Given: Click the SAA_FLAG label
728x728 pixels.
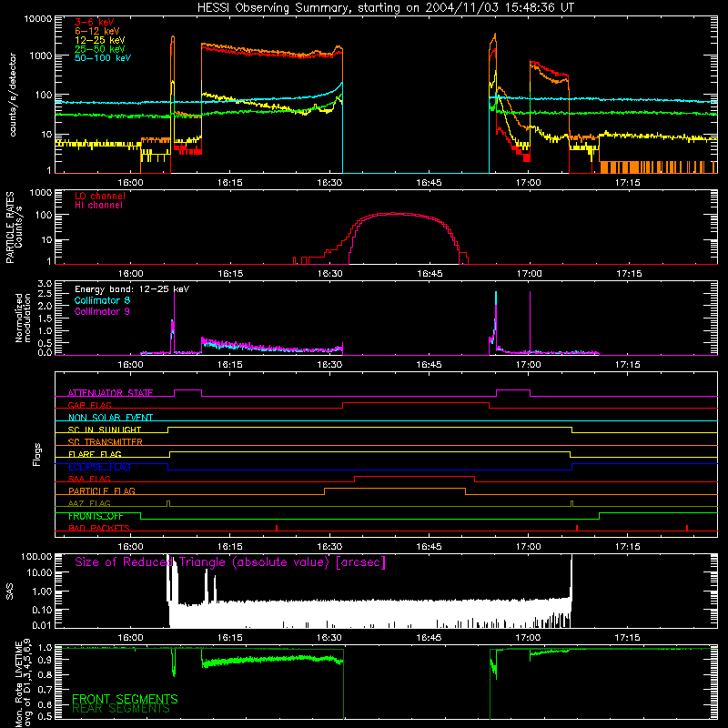Looking at the screenshot, I should click(x=89, y=479).
